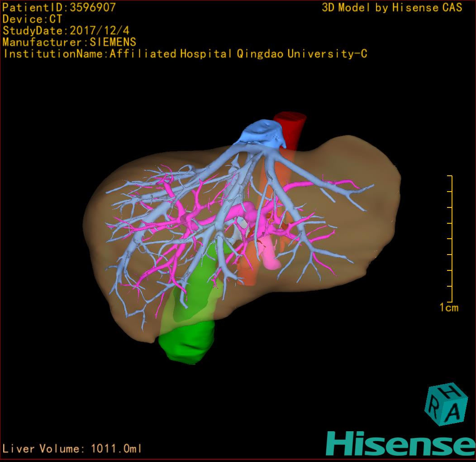Screen dimensions: 476x462
Task: Select the red aorta segment above the liver
Action: point(292,124)
